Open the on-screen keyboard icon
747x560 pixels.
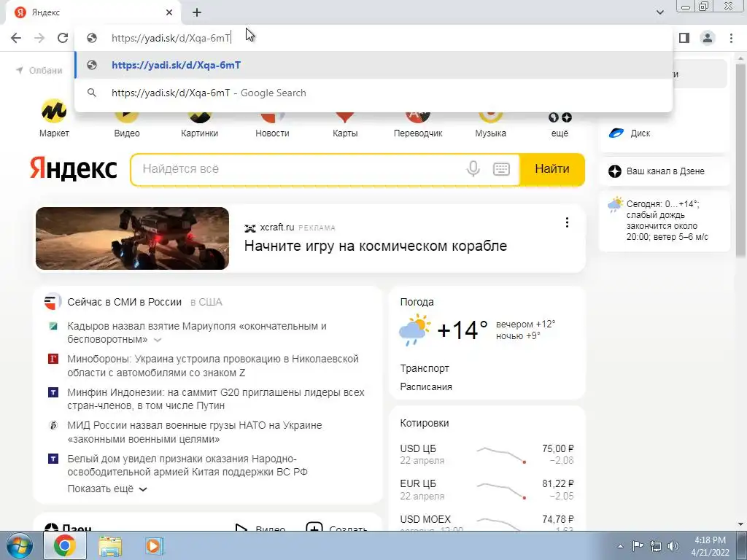click(x=501, y=168)
